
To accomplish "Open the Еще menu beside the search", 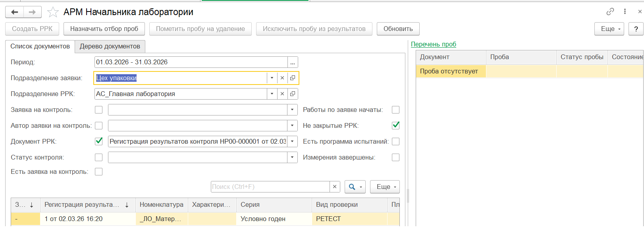I will tap(385, 187).
